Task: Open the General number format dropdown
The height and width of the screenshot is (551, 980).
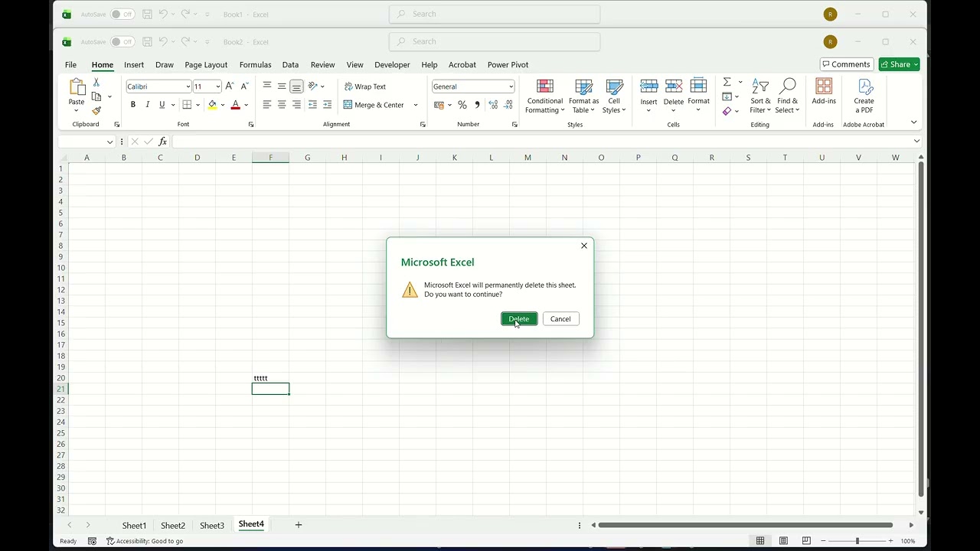Action: (511, 86)
